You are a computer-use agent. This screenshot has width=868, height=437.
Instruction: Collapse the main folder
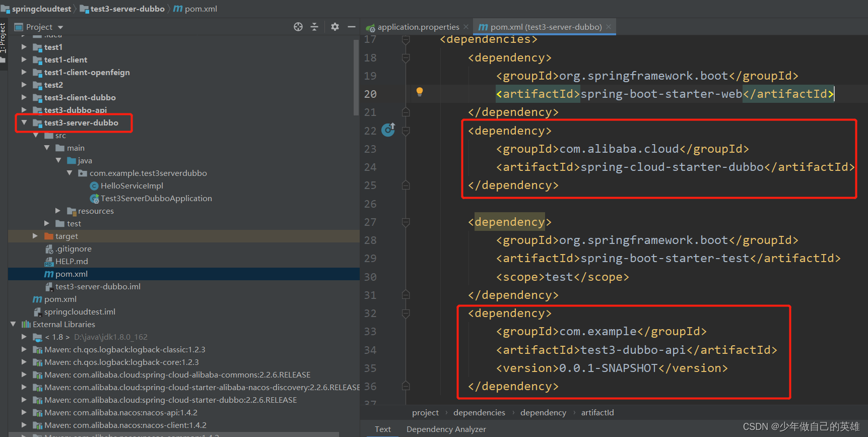(x=47, y=148)
